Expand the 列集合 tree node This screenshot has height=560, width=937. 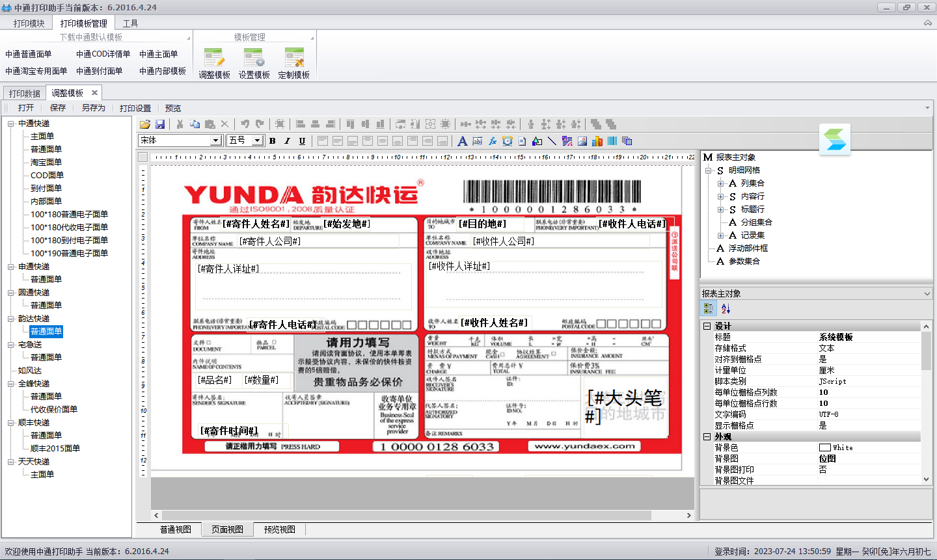[x=720, y=183]
